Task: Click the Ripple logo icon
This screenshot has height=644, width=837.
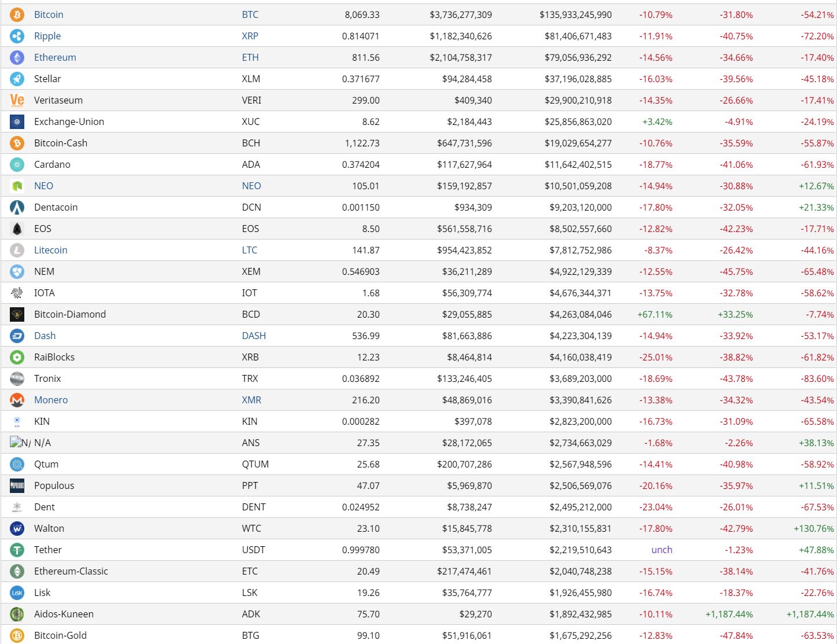Action: click(x=17, y=36)
